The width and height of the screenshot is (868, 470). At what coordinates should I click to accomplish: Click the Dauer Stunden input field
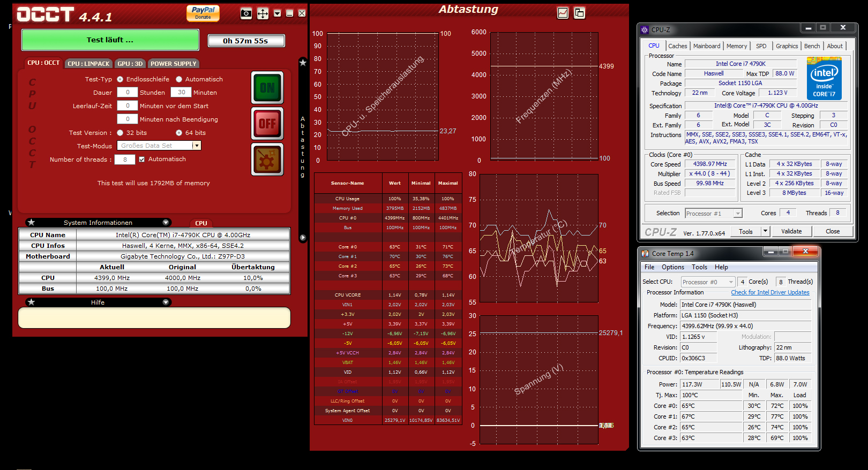click(128, 92)
